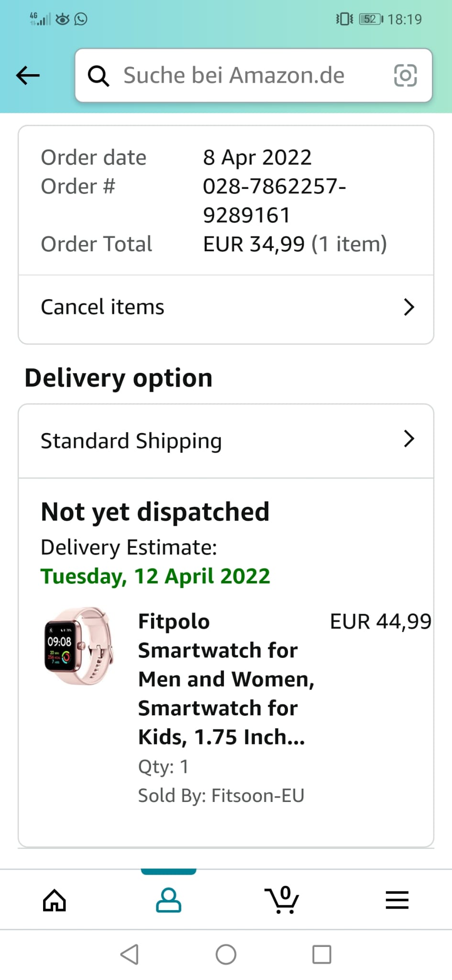Open the Fitpolo Smartwatch product title
The width and height of the screenshot is (452, 980).
click(225, 679)
